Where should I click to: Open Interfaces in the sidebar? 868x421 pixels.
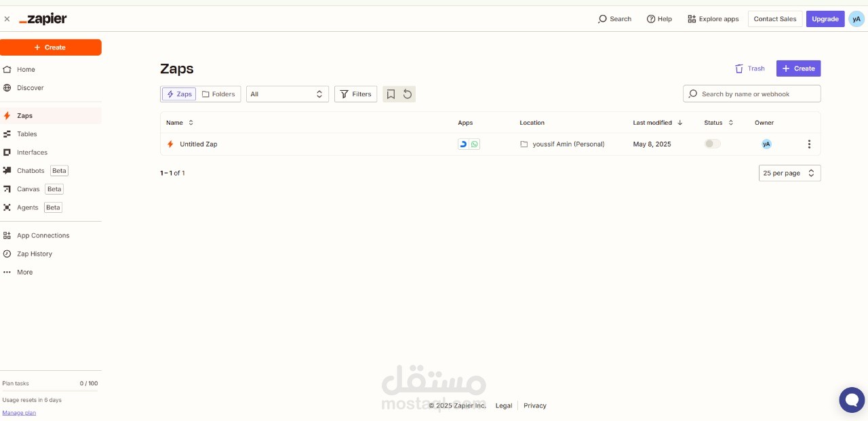pos(51,152)
